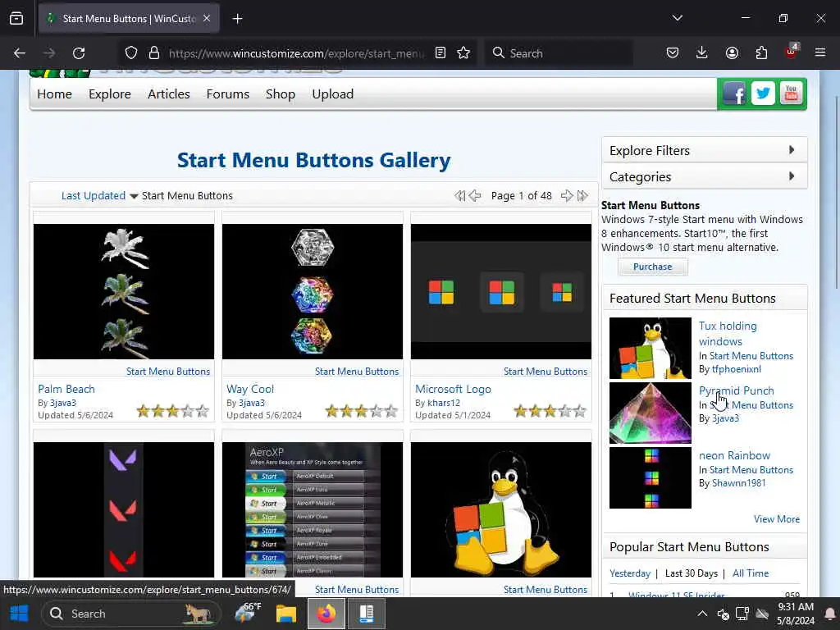Image resolution: width=840 pixels, height=630 pixels.
Task: Open Upload in site navigation
Action: [333, 94]
